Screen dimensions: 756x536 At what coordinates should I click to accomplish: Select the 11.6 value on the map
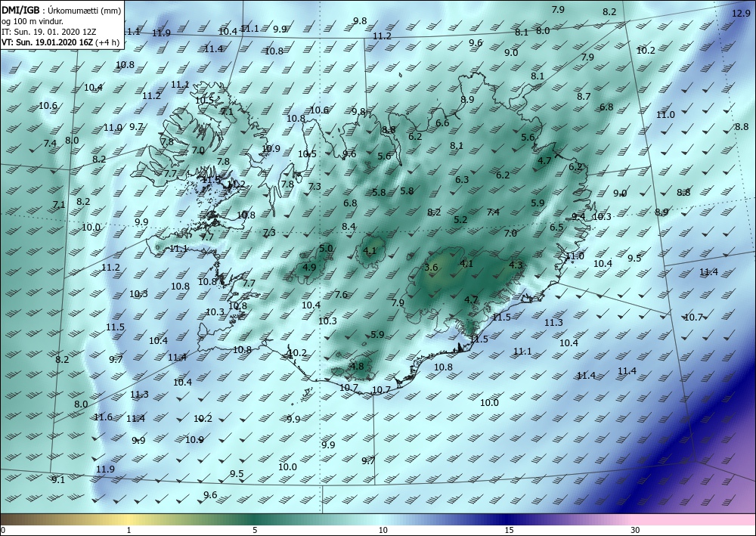click(103, 417)
